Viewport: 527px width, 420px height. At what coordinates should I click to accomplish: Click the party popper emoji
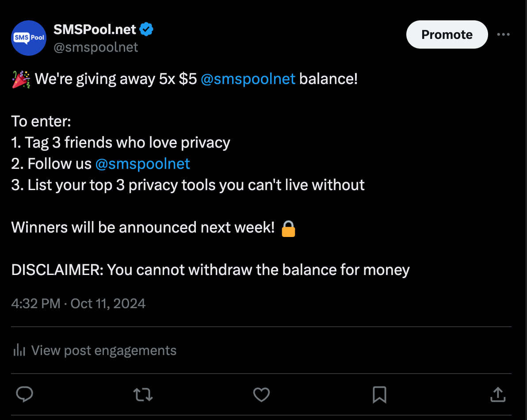(21, 79)
